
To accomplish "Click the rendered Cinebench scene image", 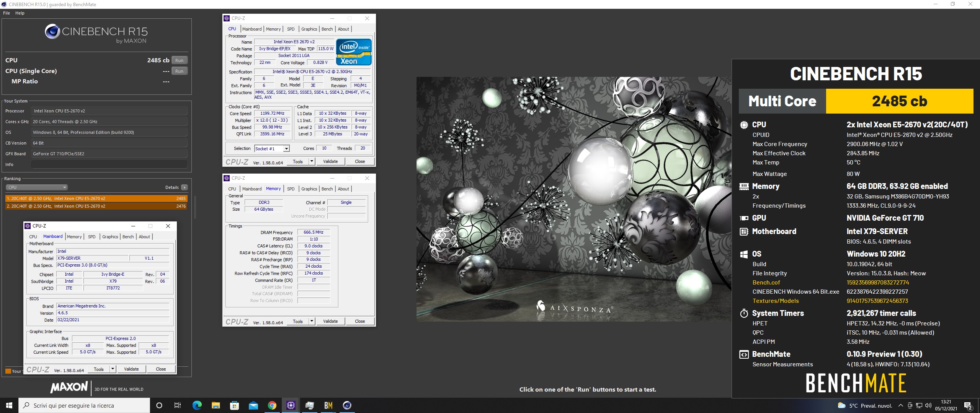I will [x=573, y=199].
